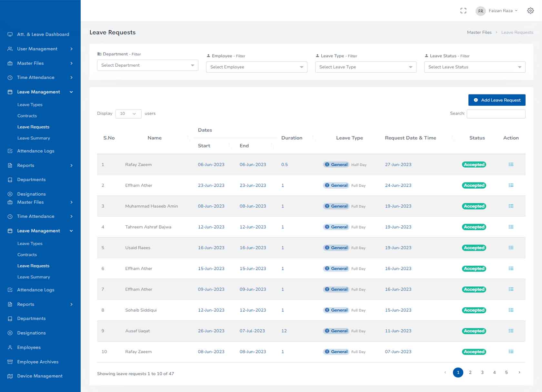Go to page 3 of leave requests

pos(482,372)
